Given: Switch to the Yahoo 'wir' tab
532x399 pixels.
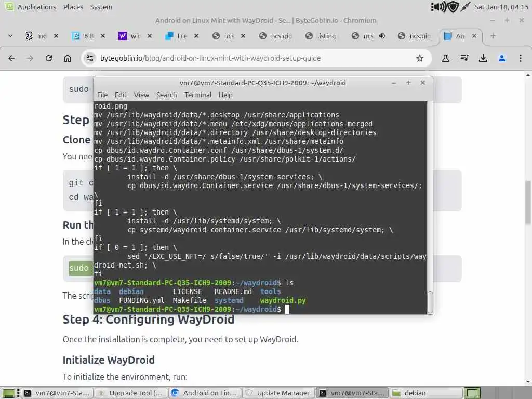Looking at the screenshot, I should coord(129,36).
